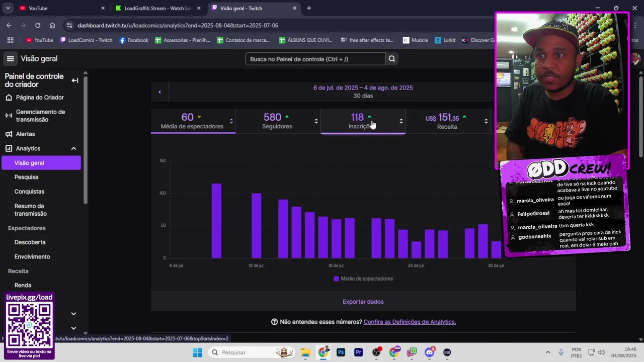This screenshot has height=362, width=644.
Task: Reload the current page
Action: click(x=38, y=25)
